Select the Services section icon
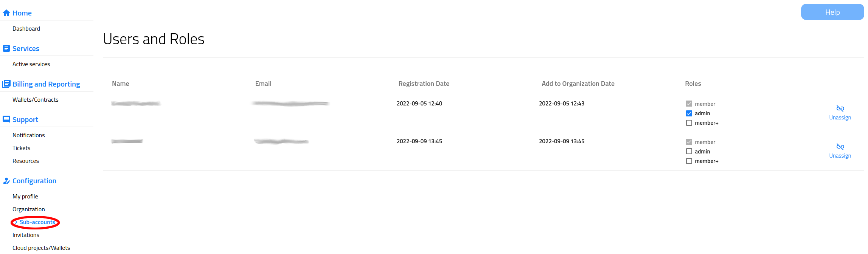Viewport: 868px width, 254px height. tap(6, 48)
